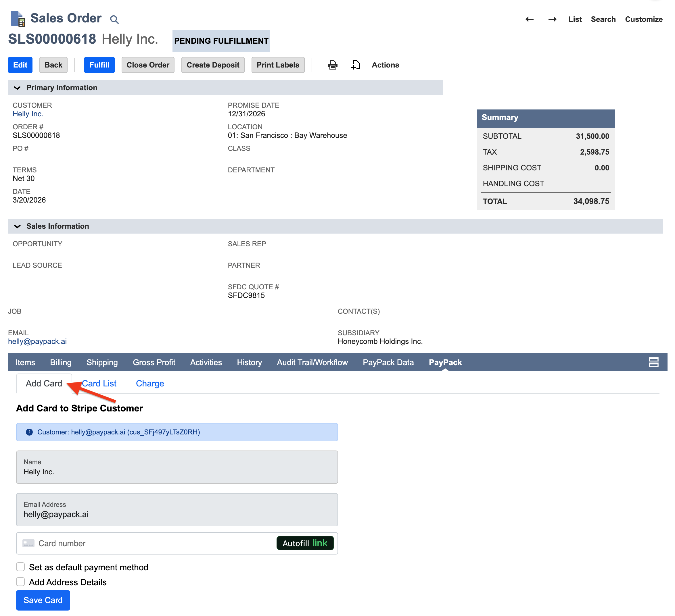The width and height of the screenshot is (675, 616).
Task: Click the subtab layout icon on tab bar
Action: pos(653,362)
